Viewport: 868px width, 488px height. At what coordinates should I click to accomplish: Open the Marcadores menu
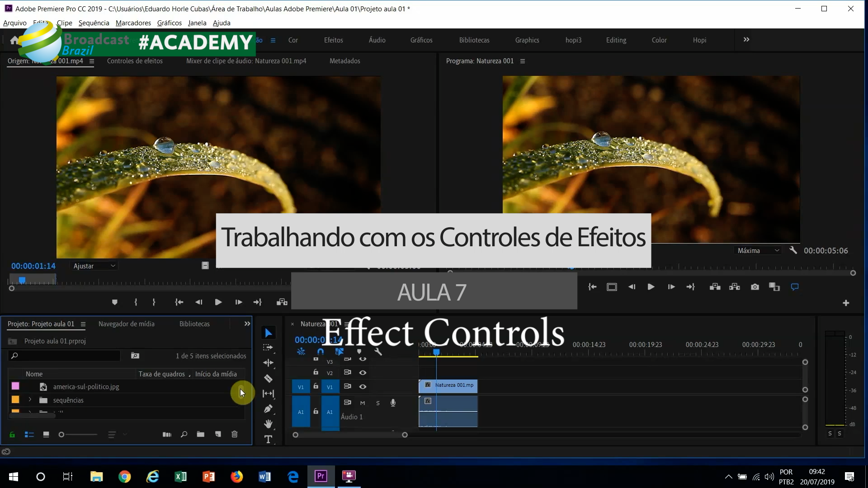click(133, 23)
